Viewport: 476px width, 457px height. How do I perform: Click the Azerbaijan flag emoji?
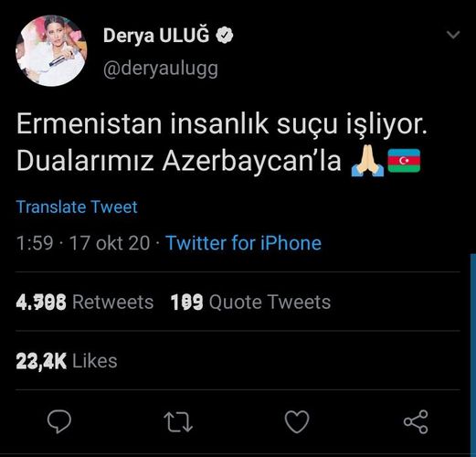[x=404, y=161]
